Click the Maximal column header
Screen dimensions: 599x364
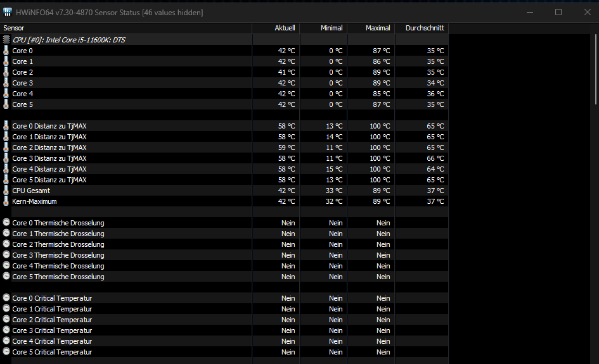pos(371,28)
